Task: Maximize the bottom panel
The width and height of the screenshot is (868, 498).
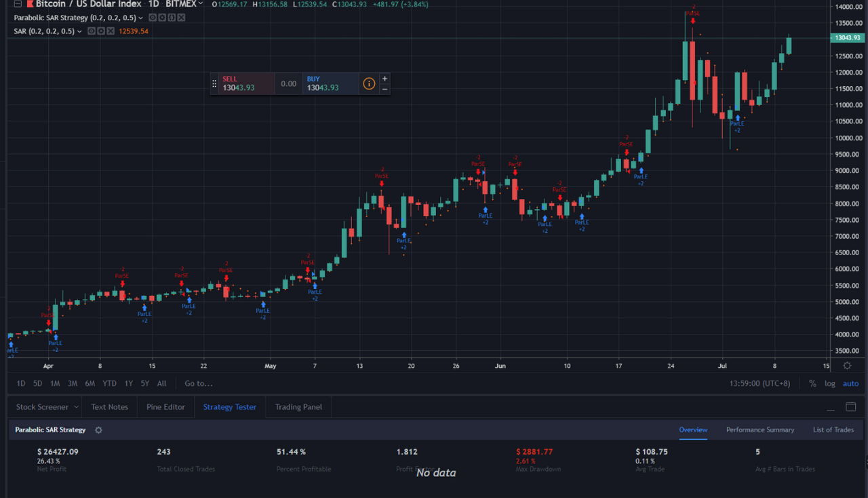Action: coord(851,407)
